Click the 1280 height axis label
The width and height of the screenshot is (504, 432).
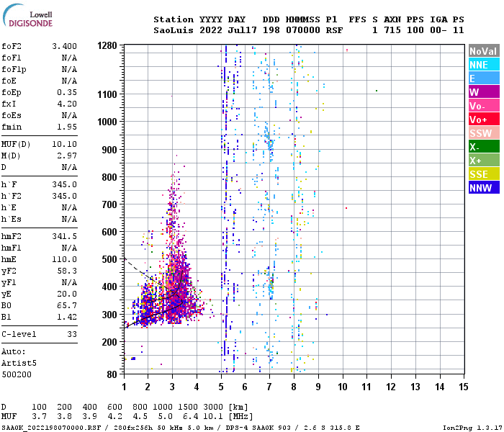click(107, 45)
